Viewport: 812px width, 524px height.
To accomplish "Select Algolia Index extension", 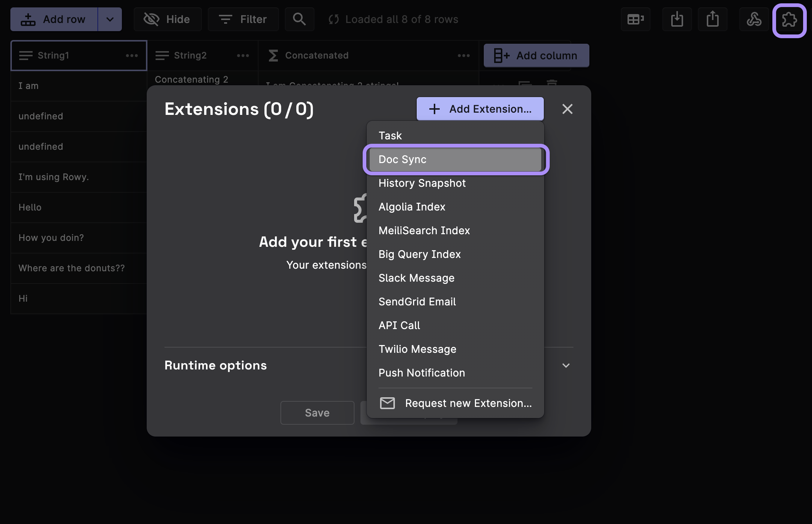I will click(x=412, y=207).
